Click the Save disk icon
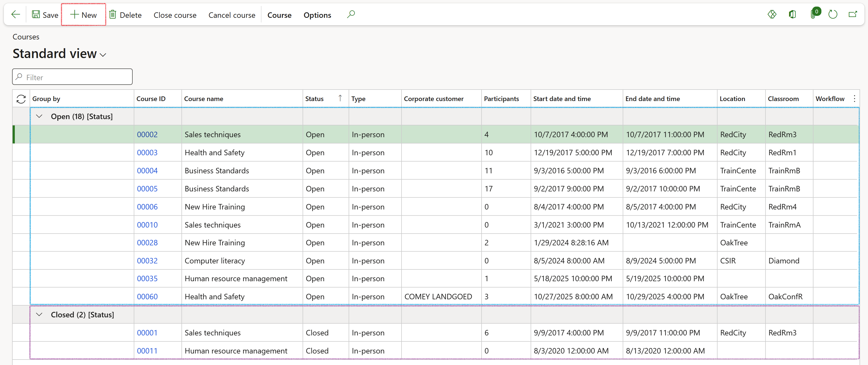The image size is (868, 365). pyautogui.click(x=36, y=15)
